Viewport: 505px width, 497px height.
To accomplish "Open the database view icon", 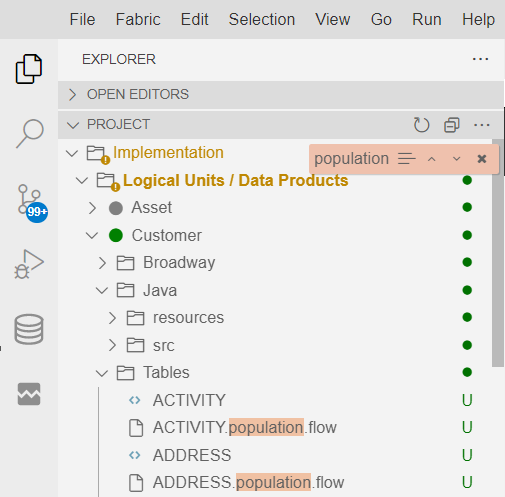I will coord(29,329).
